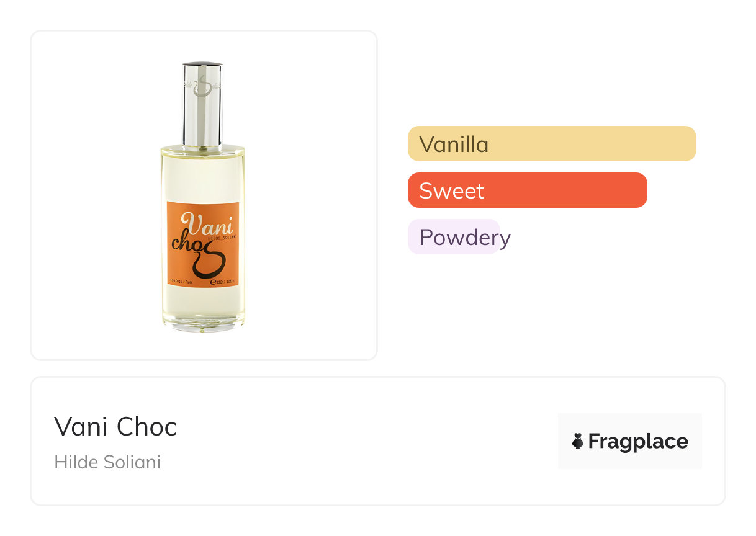Open the Vani Choc perfume title
This screenshot has width=756, height=536.
[x=115, y=426]
